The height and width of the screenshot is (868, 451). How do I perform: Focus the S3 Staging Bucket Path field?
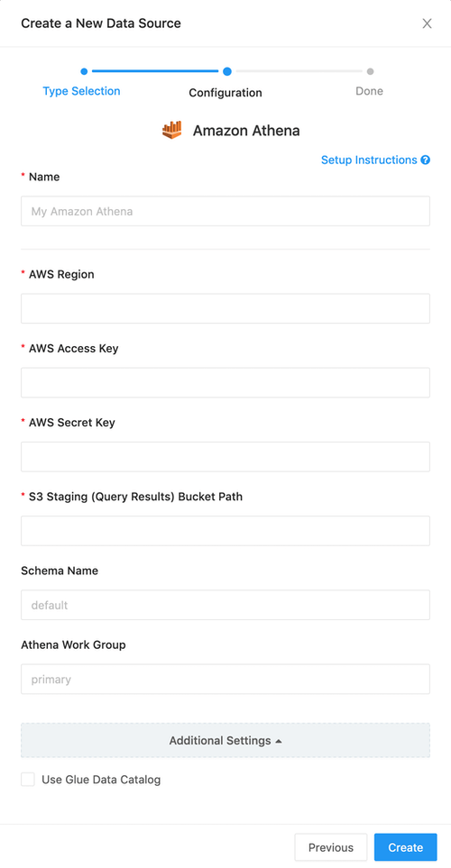click(225, 531)
